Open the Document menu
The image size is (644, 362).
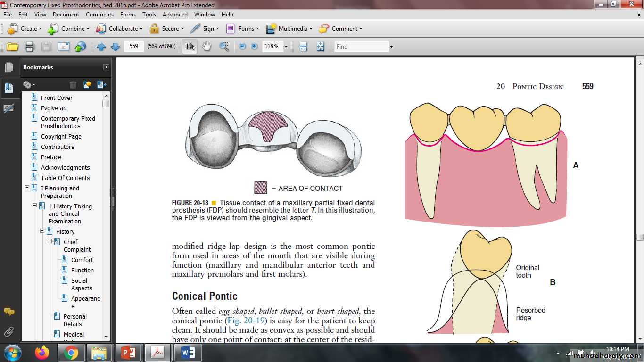pos(66,15)
